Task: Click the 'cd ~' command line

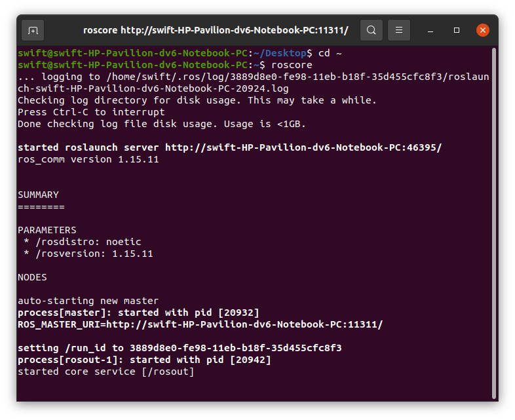Action: point(180,53)
